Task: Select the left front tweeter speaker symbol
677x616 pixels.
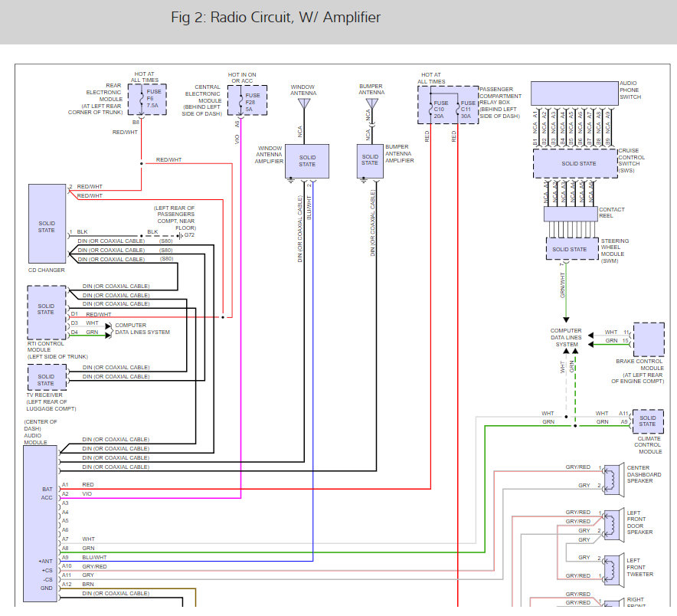Action: coord(613,570)
